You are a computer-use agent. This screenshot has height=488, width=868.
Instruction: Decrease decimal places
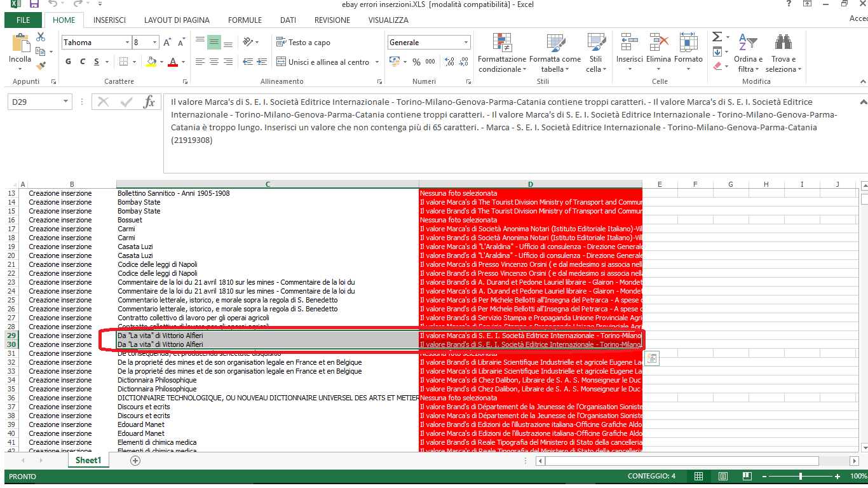464,62
